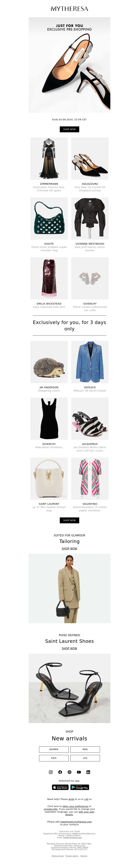The height and width of the screenshot is (868, 139).
Task: Tap the App Store download badge
Action: pos(60,787)
